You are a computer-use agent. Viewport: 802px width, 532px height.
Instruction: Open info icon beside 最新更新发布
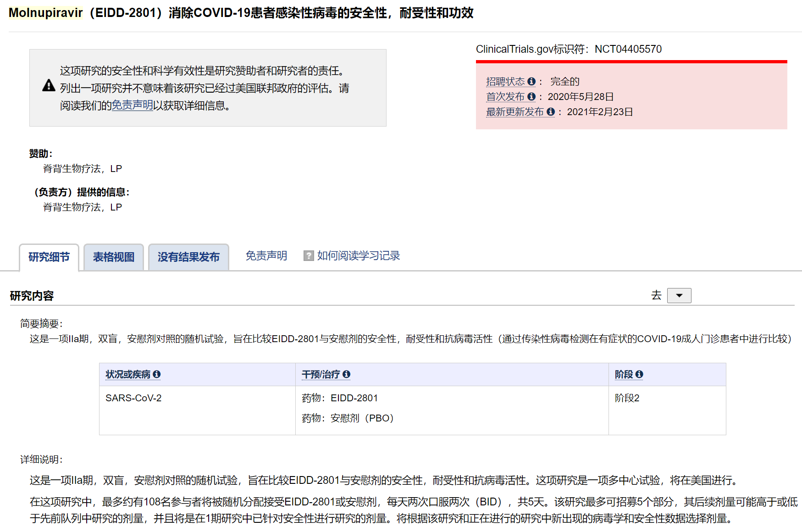551,111
